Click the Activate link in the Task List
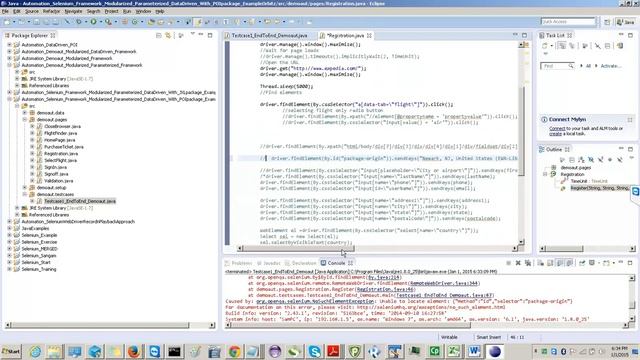Image resolution: width=640 pixels, height=360 pixels. pos(611,66)
